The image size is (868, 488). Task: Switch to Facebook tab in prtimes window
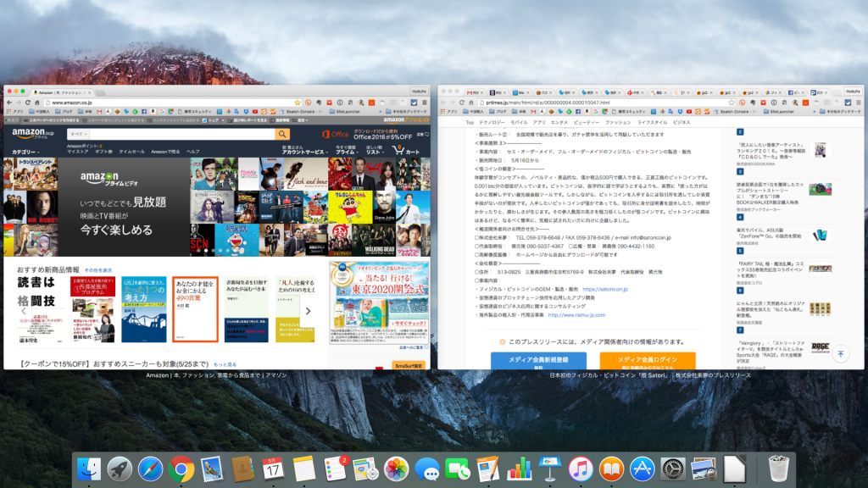795,92
